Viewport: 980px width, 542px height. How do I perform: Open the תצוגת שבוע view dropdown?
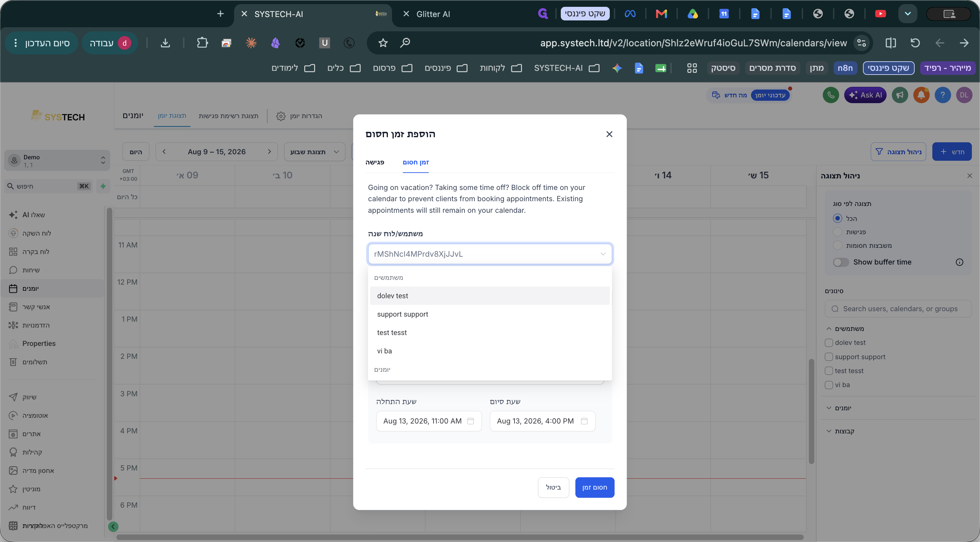click(x=314, y=152)
